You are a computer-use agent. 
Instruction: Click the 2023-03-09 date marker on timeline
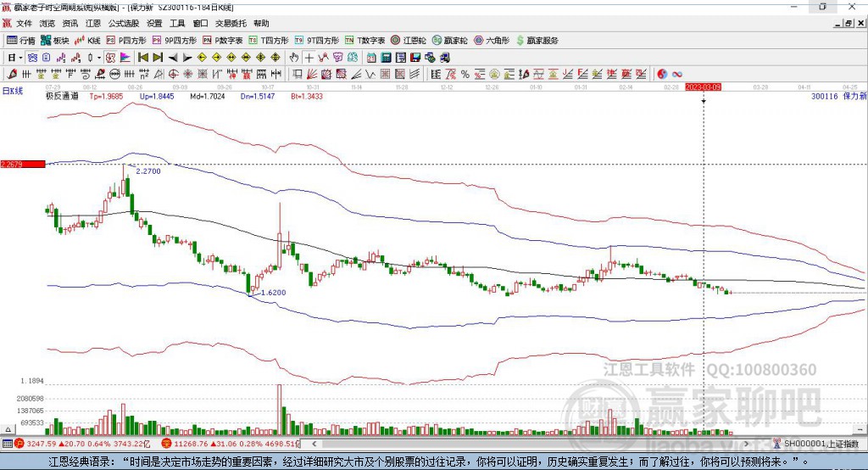point(703,87)
